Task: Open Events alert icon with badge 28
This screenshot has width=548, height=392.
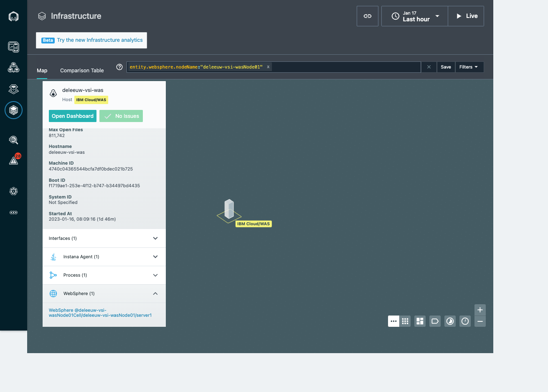Action: coord(14,160)
